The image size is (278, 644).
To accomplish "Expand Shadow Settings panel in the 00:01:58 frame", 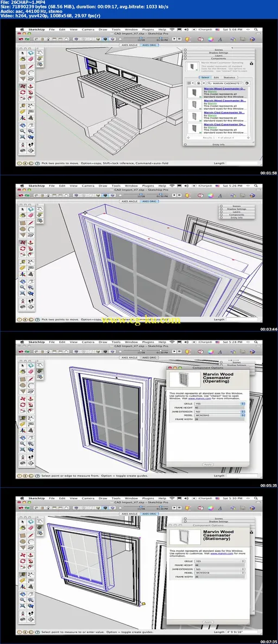I will pos(219,53).
